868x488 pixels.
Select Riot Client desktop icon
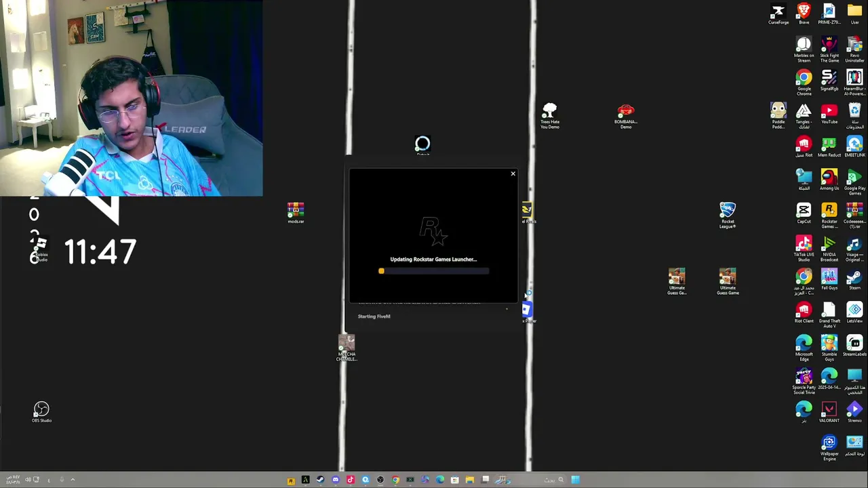click(804, 313)
